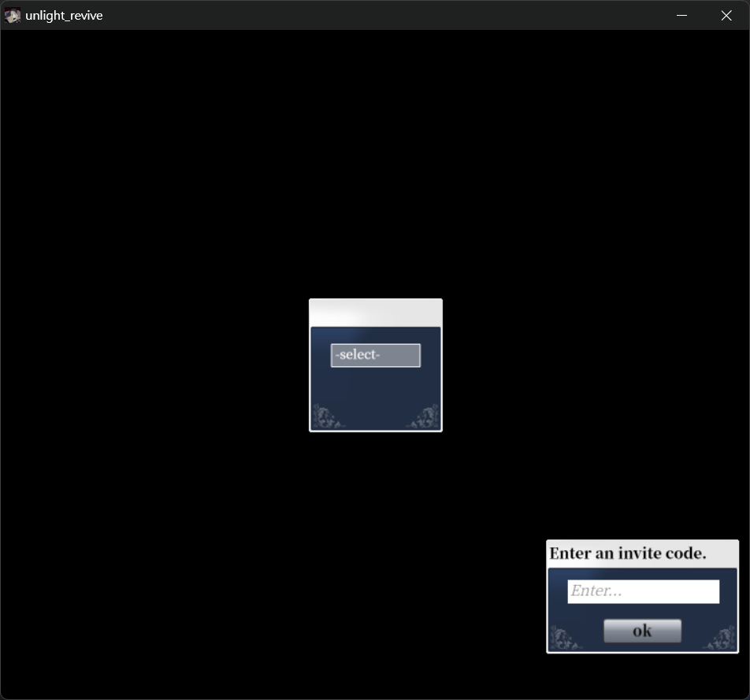
Task: Click the unlight_revive window title text
Action: (64, 16)
